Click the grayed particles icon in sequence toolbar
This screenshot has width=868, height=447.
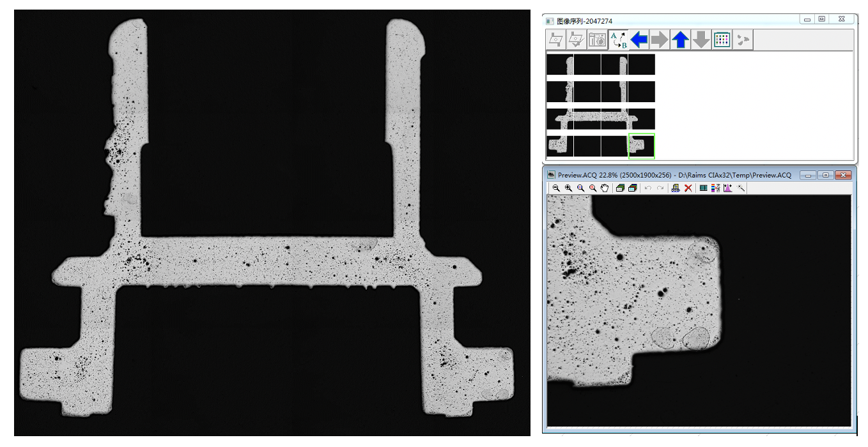(742, 40)
